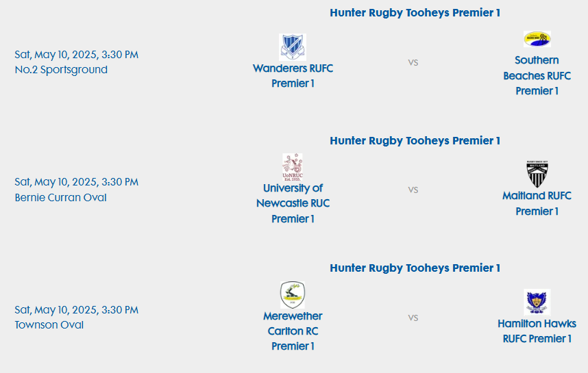Screen dimensions: 588x373
Task: Open Wanderers RUFC Premier 1 team link
Action: click(x=293, y=76)
